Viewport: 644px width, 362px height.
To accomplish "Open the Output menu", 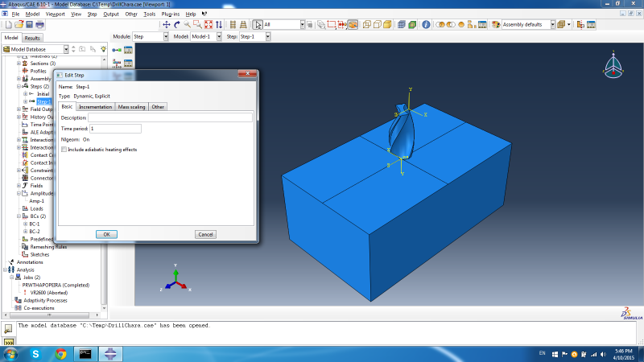I will pyautogui.click(x=111, y=14).
